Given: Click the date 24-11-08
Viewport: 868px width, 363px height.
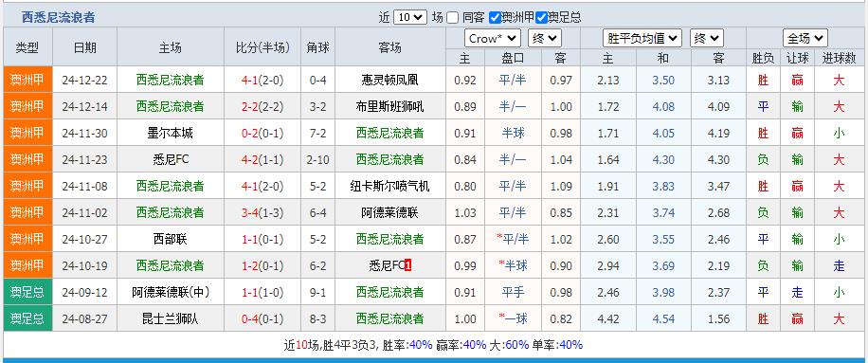Looking at the screenshot, I should tap(84, 187).
